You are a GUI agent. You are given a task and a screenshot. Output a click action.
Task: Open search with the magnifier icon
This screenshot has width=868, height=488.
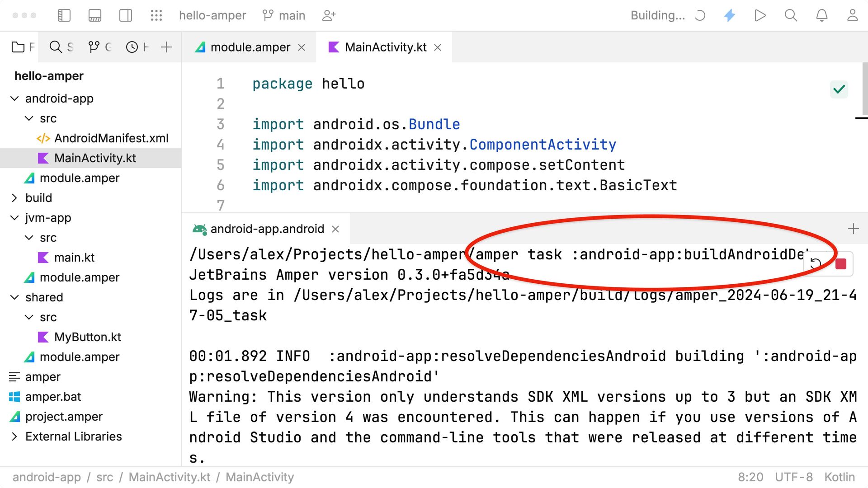pyautogui.click(x=791, y=15)
